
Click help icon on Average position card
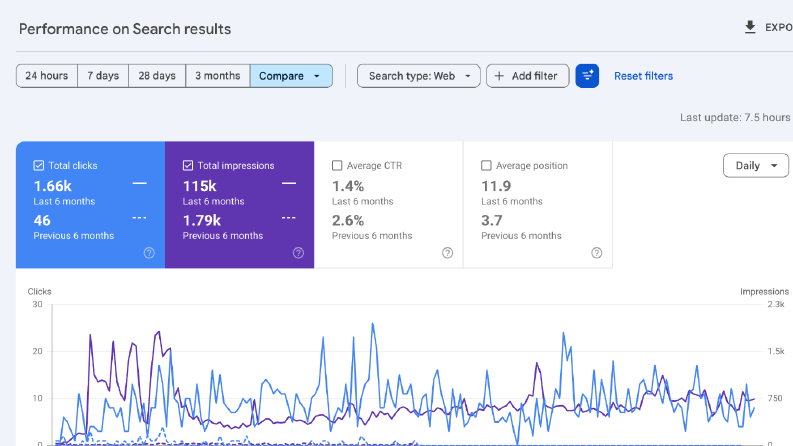pos(597,253)
